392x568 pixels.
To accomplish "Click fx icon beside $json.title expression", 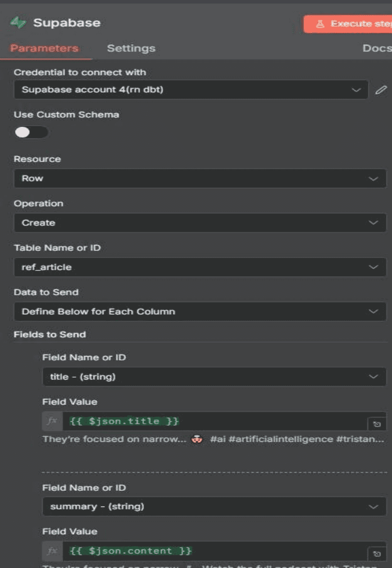I will pos(52,421).
